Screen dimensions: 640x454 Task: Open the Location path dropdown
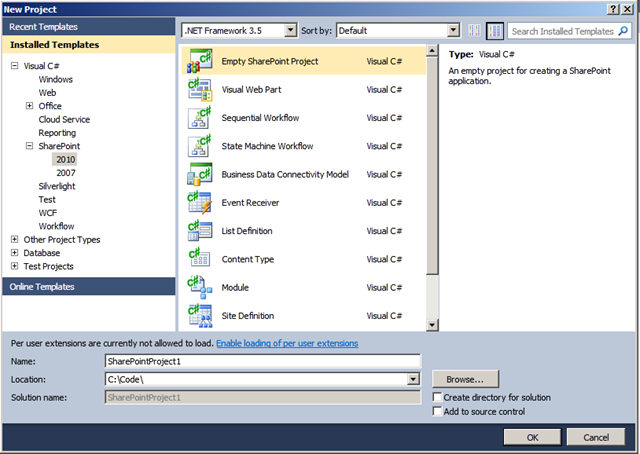pyautogui.click(x=413, y=379)
